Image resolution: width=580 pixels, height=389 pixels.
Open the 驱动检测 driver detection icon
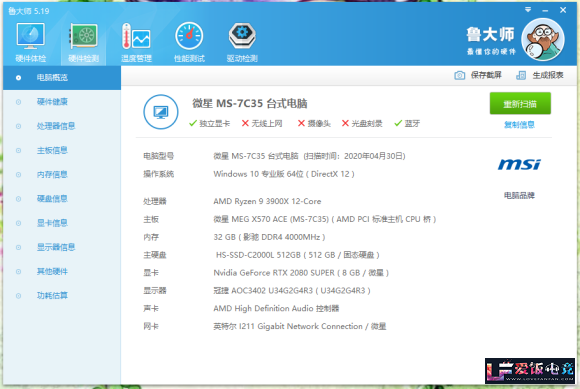[242, 42]
